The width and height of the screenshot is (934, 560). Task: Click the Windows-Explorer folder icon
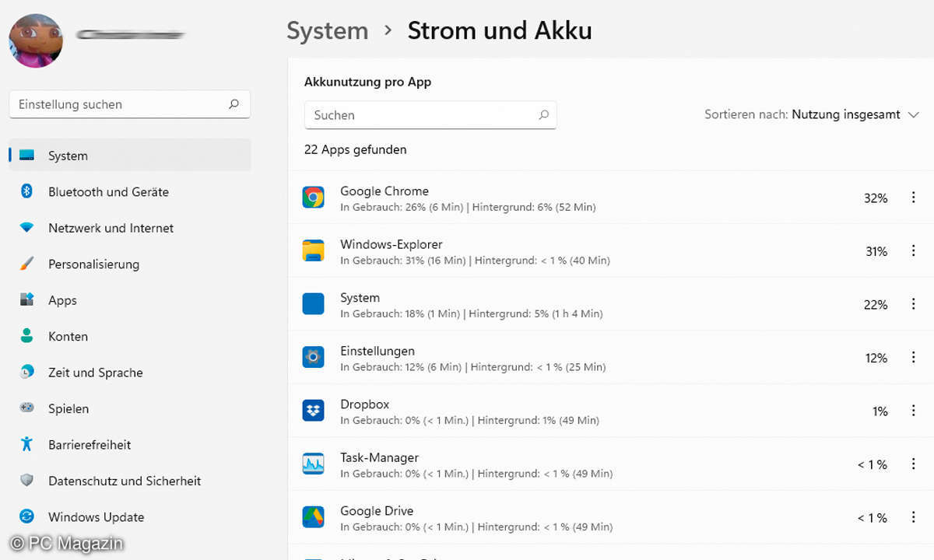click(313, 250)
